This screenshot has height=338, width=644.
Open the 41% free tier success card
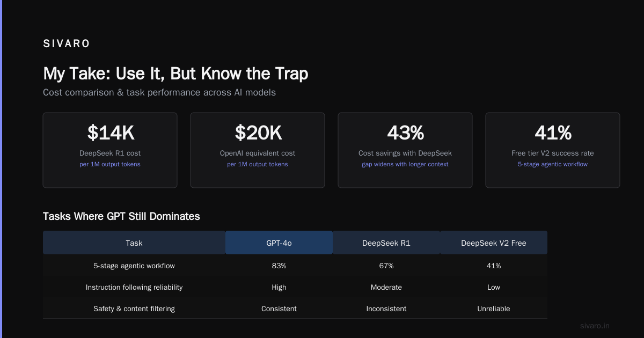[x=553, y=150]
